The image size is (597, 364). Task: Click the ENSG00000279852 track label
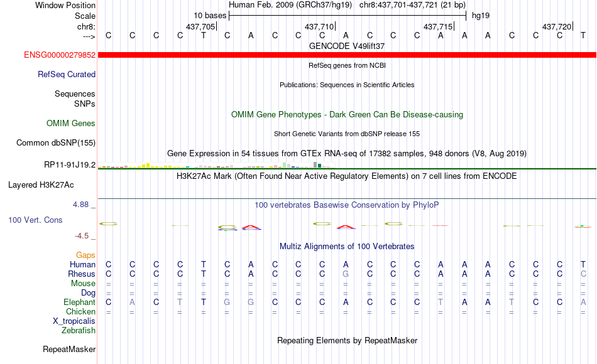(60, 55)
